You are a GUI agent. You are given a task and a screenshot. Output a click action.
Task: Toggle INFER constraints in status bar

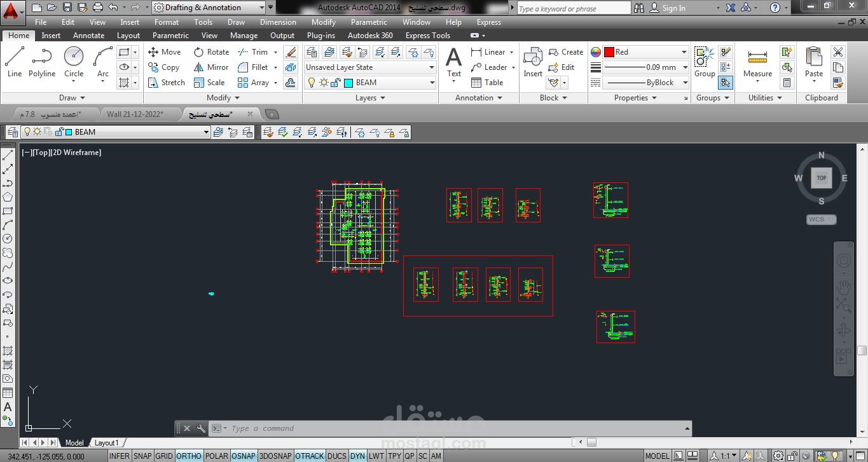pos(120,456)
